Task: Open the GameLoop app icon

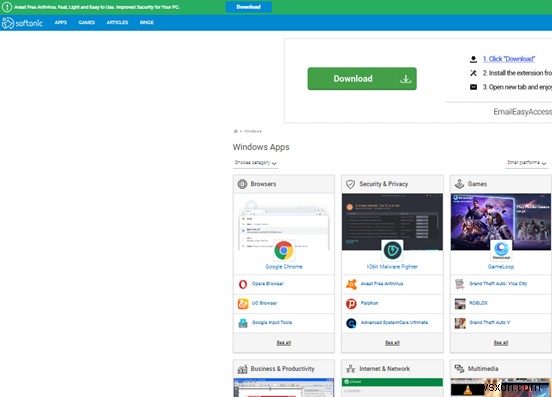Action: tap(501, 250)
